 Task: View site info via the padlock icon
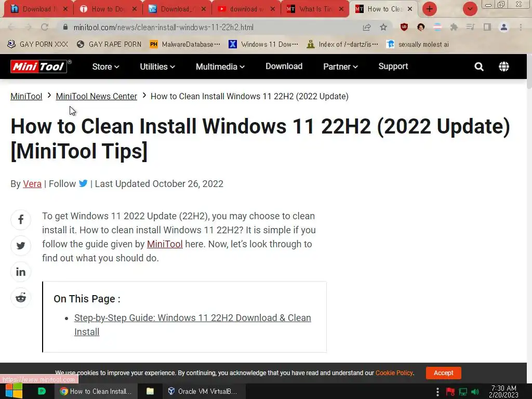pos(65,27)
